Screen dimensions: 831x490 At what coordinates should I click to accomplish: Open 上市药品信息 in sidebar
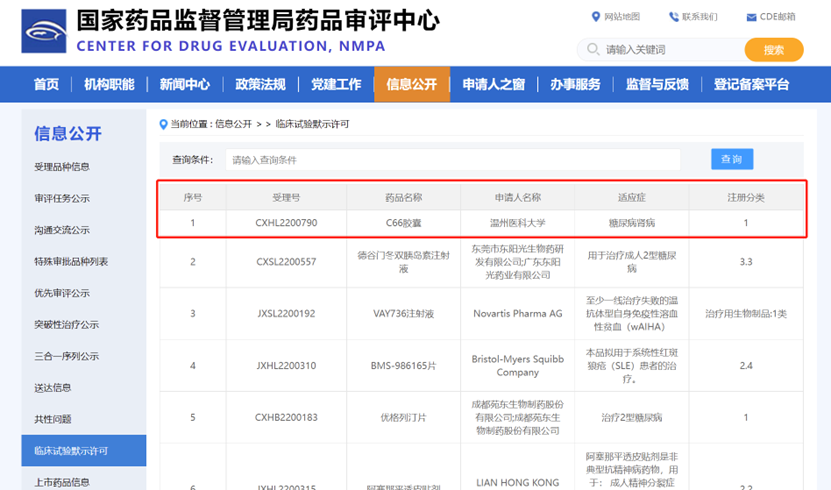62,483
